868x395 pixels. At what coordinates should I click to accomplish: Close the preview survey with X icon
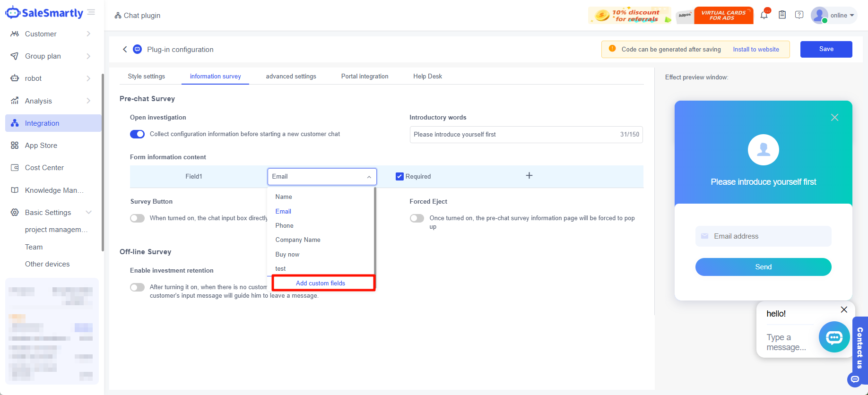click(834, 118)
